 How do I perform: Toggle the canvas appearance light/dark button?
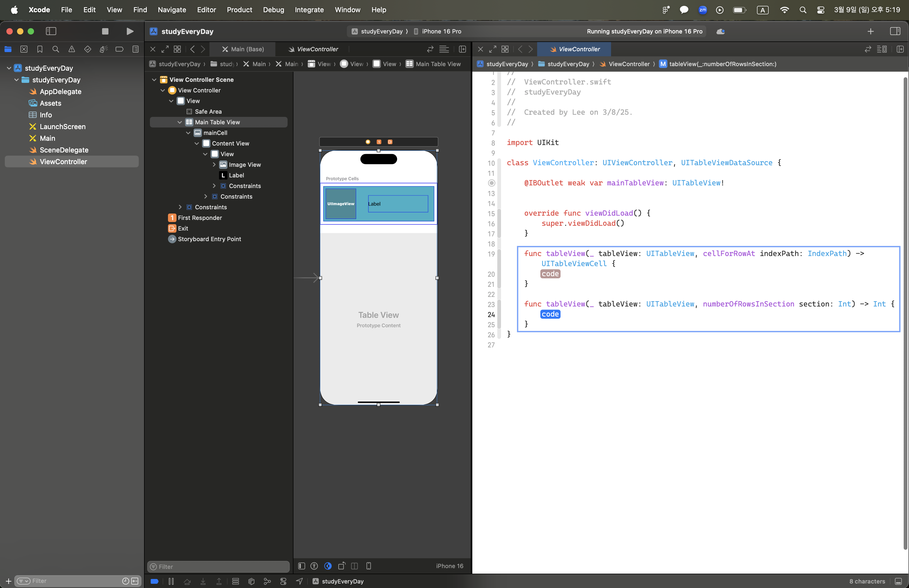click(328, 566)
